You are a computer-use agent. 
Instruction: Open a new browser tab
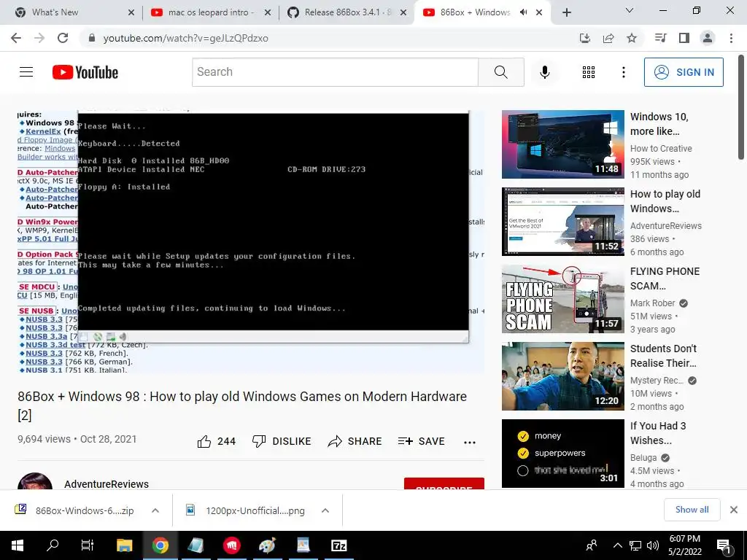coord(566,12)
